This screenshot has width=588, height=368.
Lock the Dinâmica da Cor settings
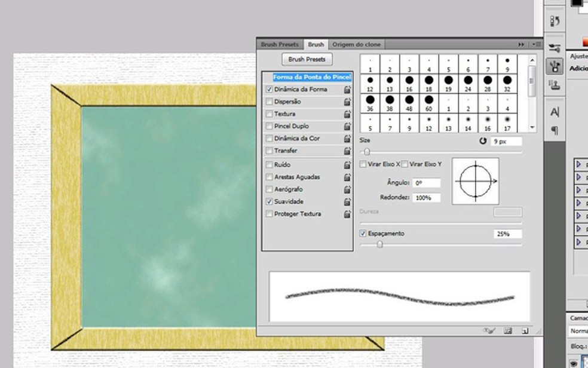pos(347,139)
